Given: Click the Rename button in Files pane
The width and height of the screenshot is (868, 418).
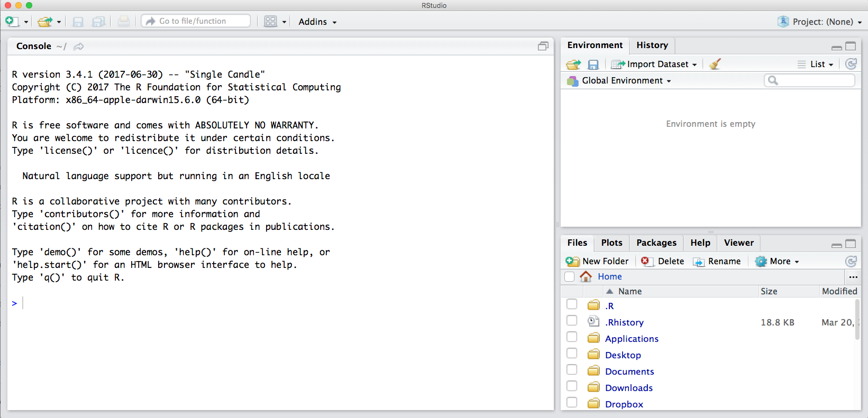Looking at the screenshot, I should [x=717, y=262].
